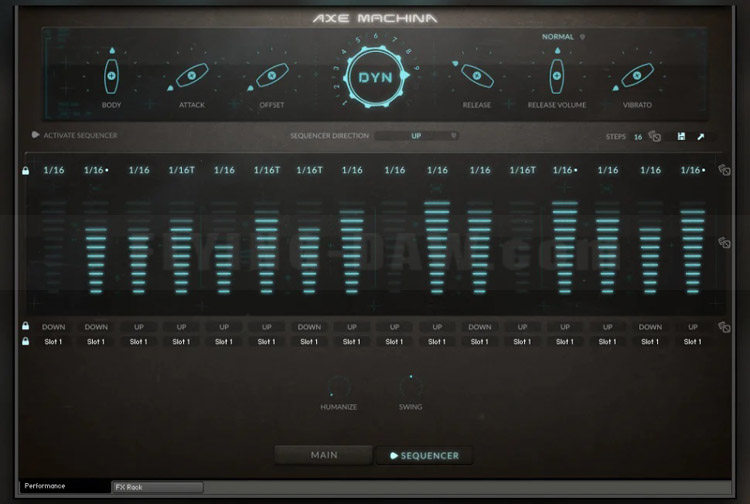Viewport: 750px width, 504px height.
Task: Lock the stroke direction row
Action: pyautogui.click(x=25, y=326)
